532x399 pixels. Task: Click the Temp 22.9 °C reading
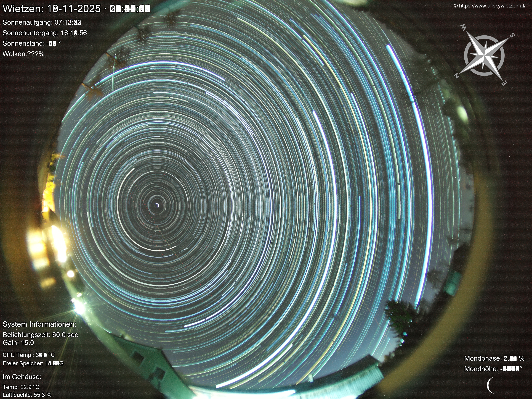click(x=21, y=387)
